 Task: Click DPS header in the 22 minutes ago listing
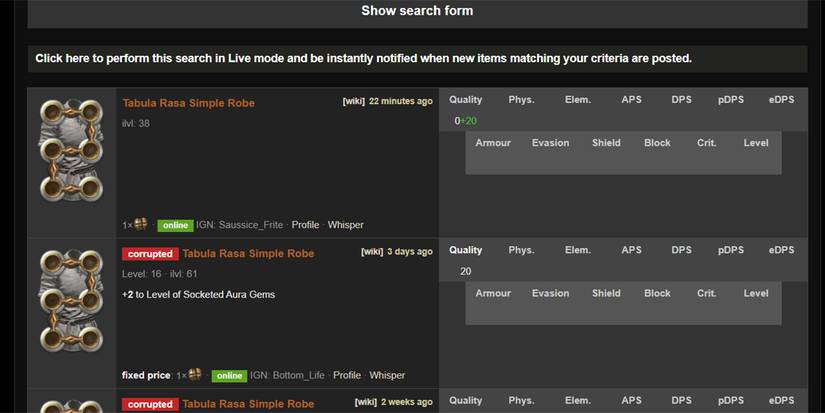[x=681, y=99]
